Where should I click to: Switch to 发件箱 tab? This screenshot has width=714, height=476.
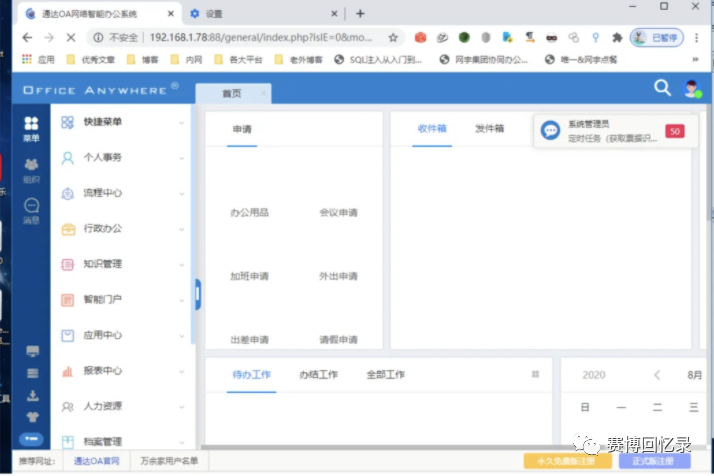click(x=490, y=129)
